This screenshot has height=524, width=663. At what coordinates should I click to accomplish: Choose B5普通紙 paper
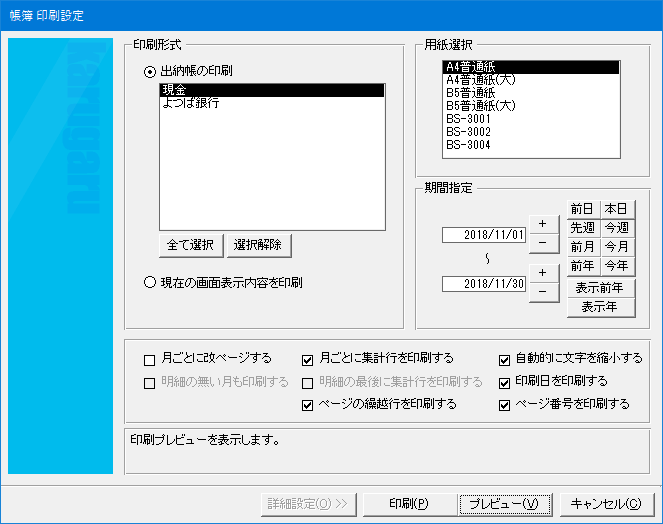[x=531, y=93]
